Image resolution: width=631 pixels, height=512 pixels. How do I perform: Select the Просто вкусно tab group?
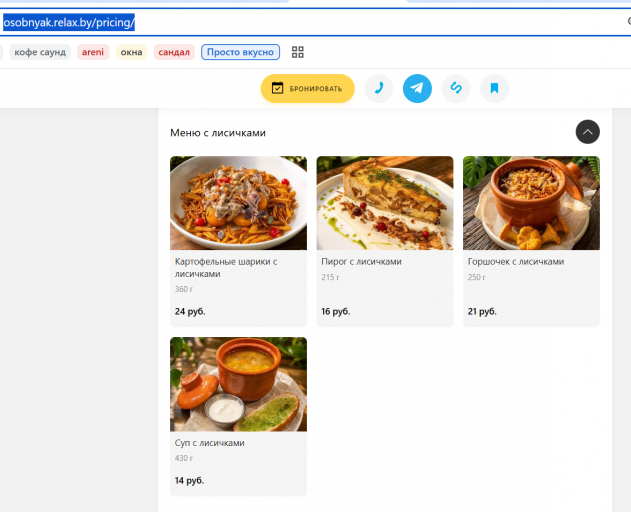pyautogui.click(x=240, y=52)
